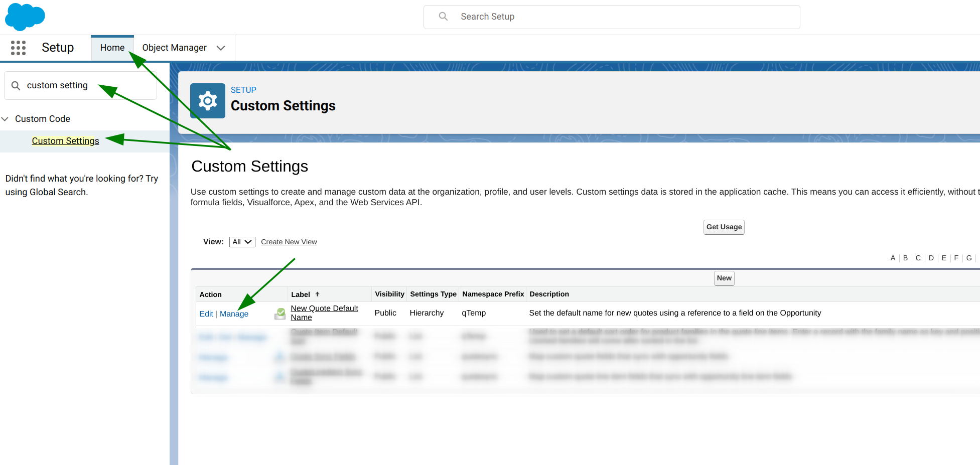
Task: Focus the Search Setup field
Action: tap(612, 17)
